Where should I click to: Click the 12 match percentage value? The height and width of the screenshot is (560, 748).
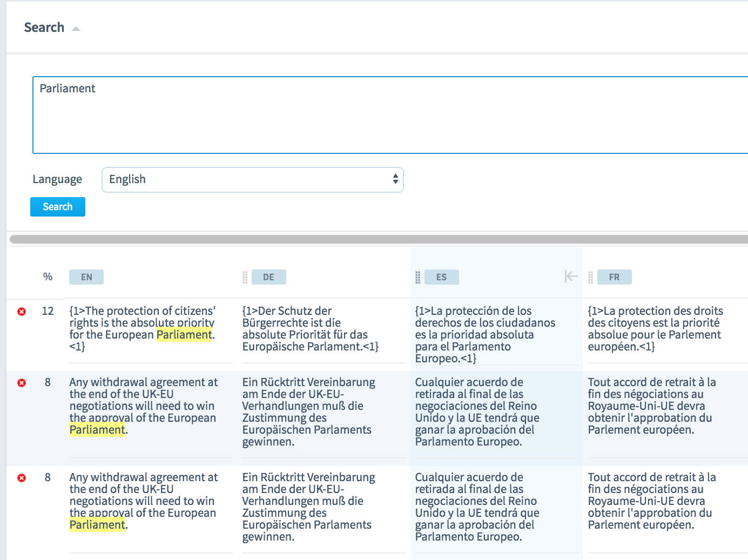click(x=48, y=311)
